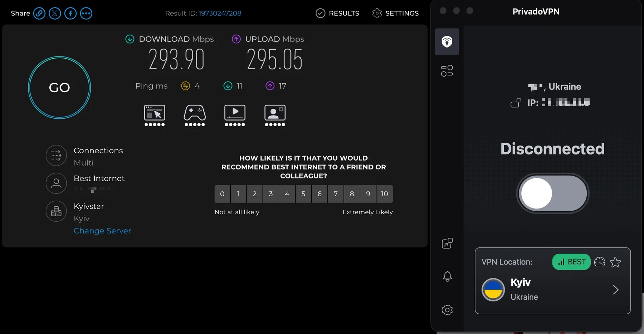The image size is (644, 334).
Task: Share result on X (Twitter)
Action: (x=55, y=14)
